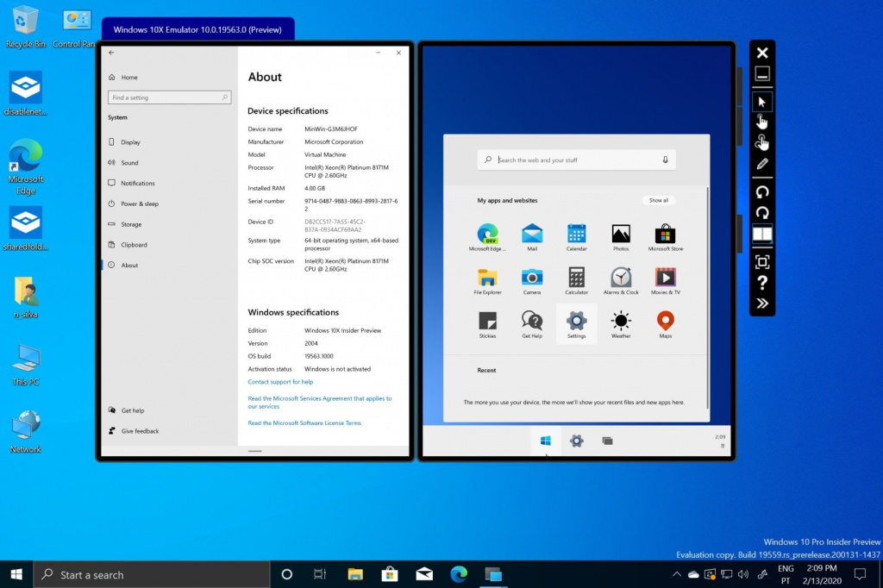Select the two-finger touch tool
Viewport: 883px width, 588px height.
click(x=762, y=142)
